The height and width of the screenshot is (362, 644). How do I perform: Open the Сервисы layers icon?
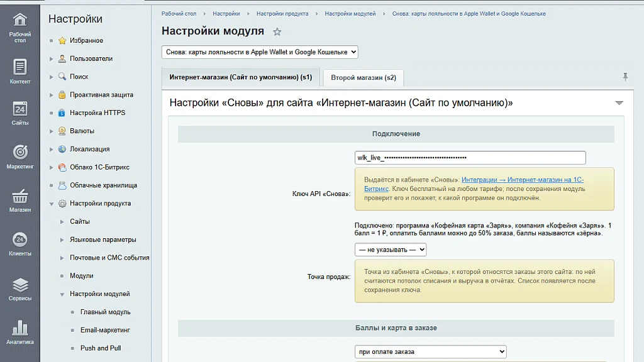pyautogui.click(x=19, y=285)
